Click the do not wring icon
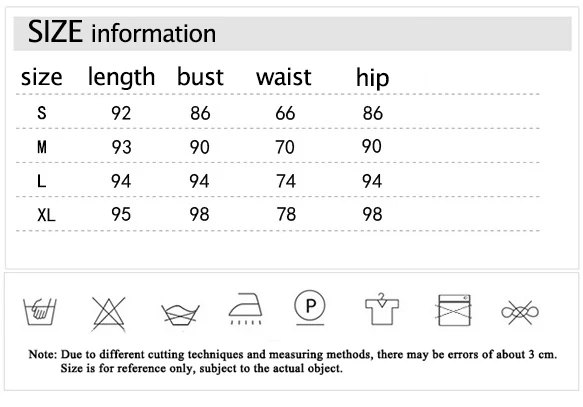The image size is (583, 407). [180, 315]
